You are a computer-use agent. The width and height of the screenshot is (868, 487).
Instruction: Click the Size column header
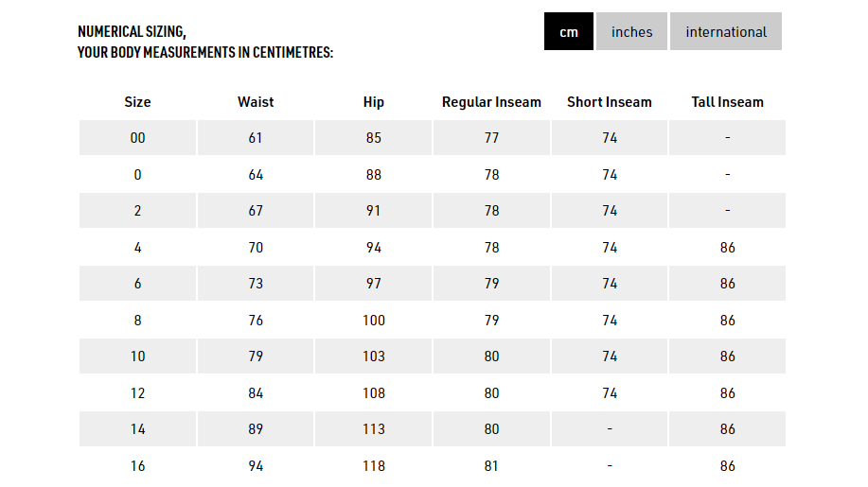point(137,102)
